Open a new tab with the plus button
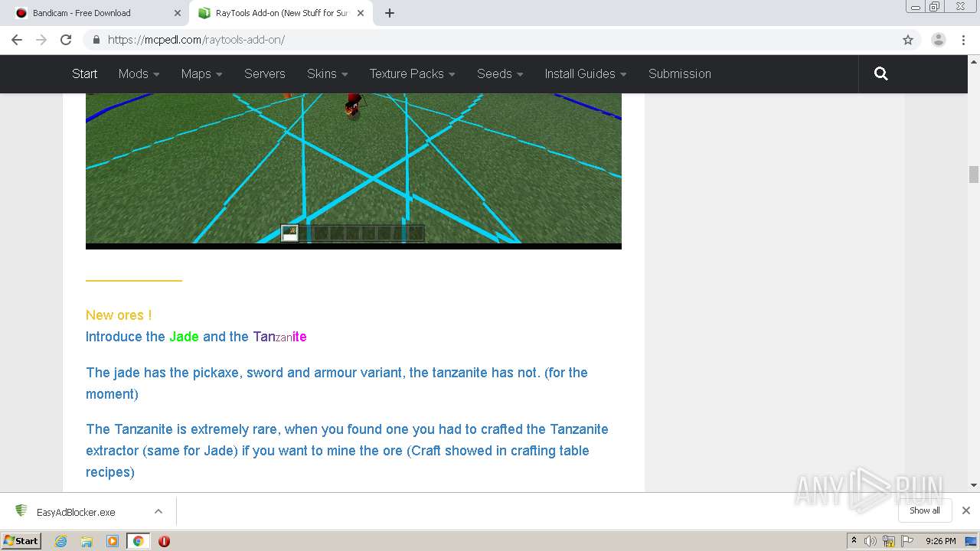The height and width of the screenshot is (551, 980). [x=389, y=13]
